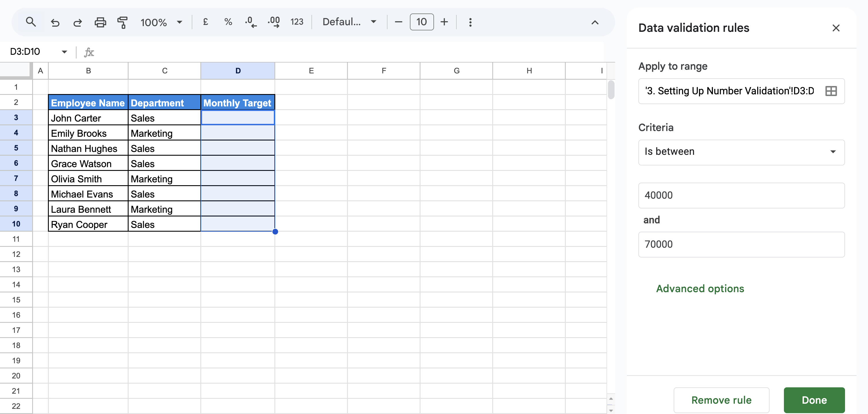Expand Advanced options link
This screenshot has height=414, width=868.
(700, 289)
